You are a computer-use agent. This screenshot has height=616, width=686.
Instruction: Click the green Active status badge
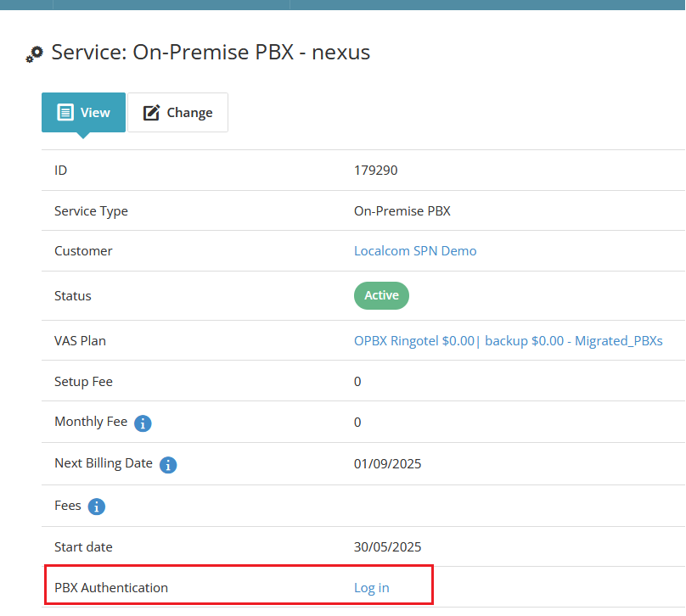click(381, 295)
